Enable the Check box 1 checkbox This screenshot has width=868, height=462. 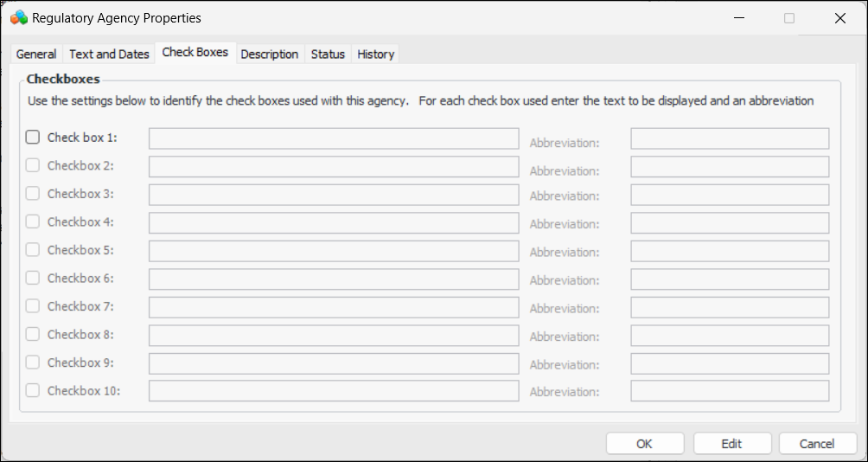33,137
